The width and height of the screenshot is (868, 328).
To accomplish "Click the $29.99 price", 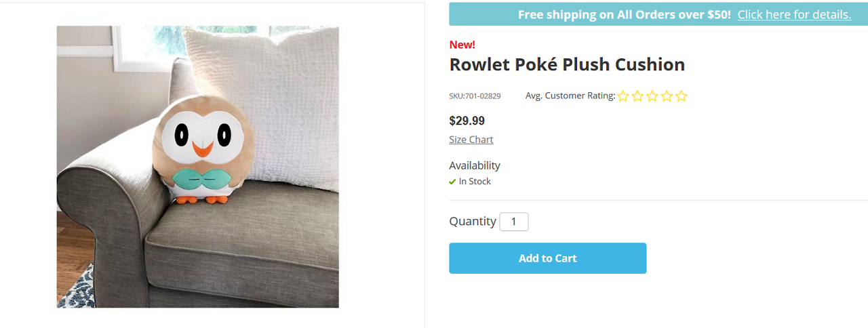I will pos(467,121).
